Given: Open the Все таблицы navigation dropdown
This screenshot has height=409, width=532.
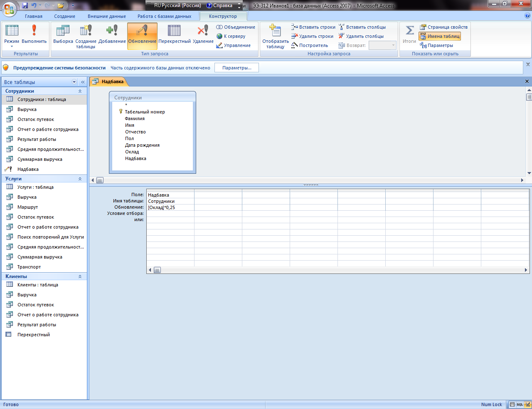Looking at the screenshot, I should (74, 82).
